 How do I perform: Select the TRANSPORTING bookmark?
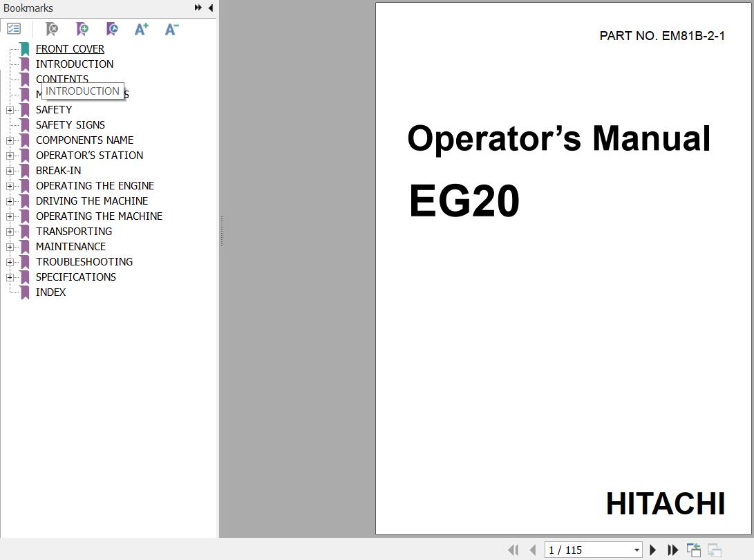click(73, 232)
